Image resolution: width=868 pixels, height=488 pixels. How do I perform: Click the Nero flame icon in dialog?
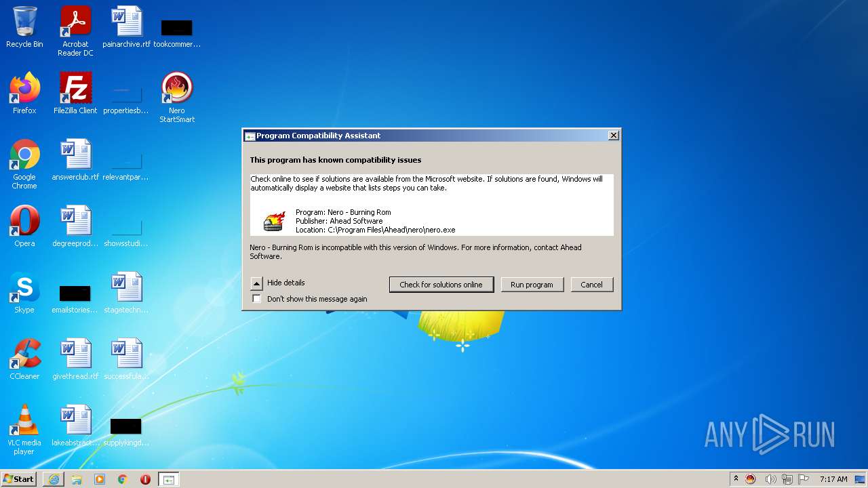click(x=275, y=221)
